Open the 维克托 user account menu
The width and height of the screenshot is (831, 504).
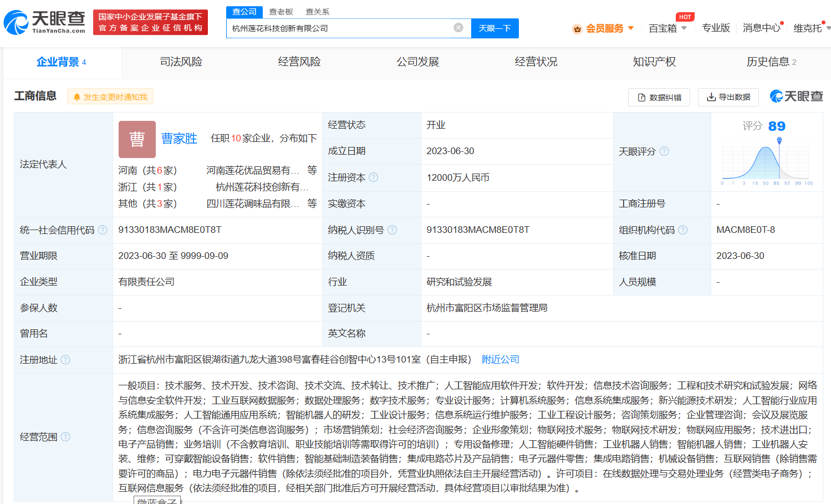point(809,28)
